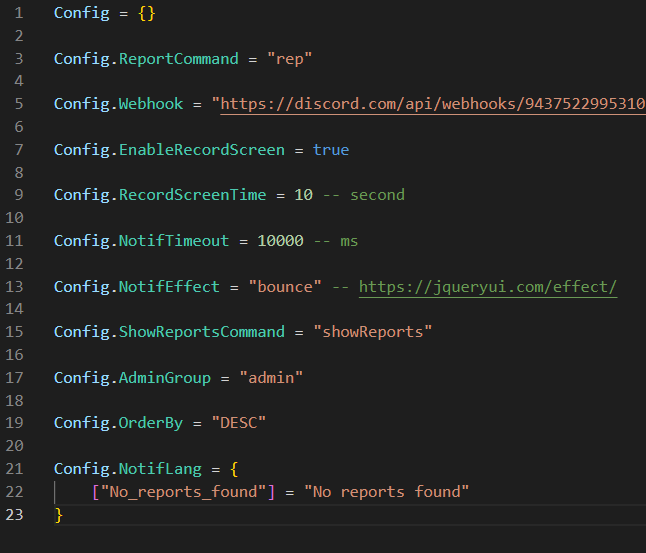
Task: Click the true value of EnableRecordScreen
Action: (x=331, y=150)
